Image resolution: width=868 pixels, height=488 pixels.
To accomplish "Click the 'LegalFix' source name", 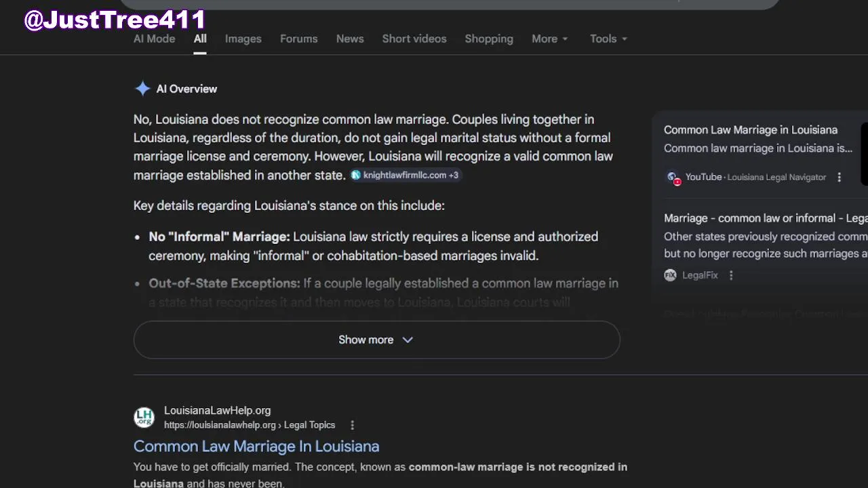I will [700, 275].
